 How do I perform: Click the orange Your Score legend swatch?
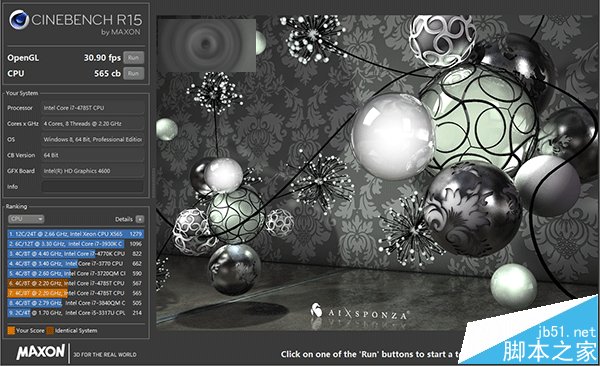11,330
